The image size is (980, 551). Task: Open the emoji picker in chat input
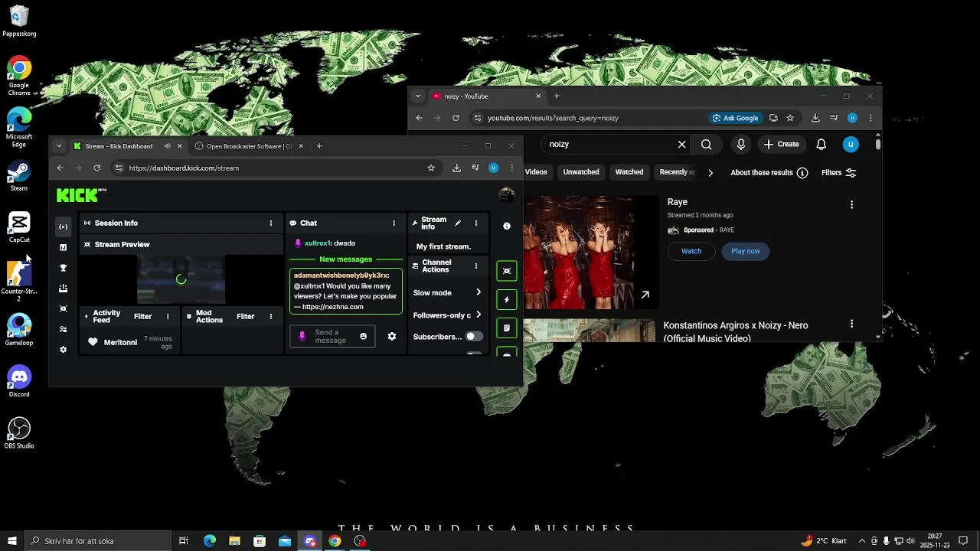click(363, 336)
